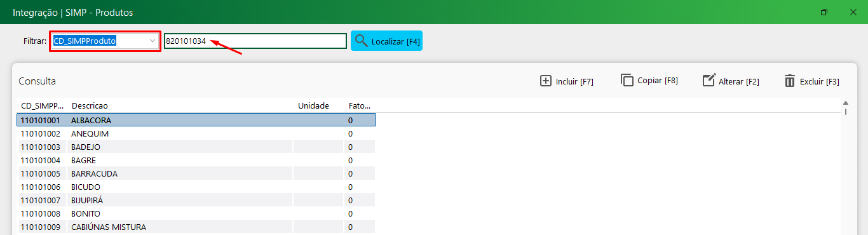Select the BIJUPIRÁ row
Viewport: 868px width, 235px height.
196,200
